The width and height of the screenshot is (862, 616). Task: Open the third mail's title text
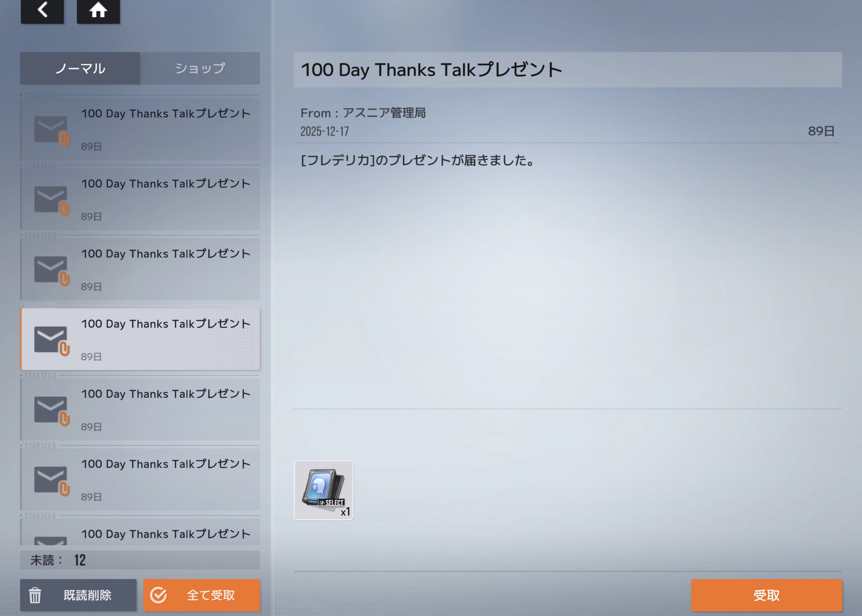[166, 254]
